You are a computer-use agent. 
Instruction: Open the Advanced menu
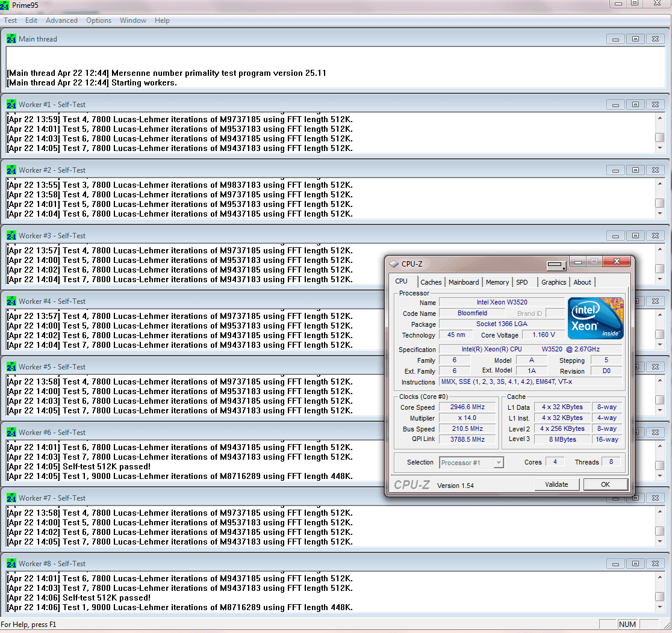[61, 20]
